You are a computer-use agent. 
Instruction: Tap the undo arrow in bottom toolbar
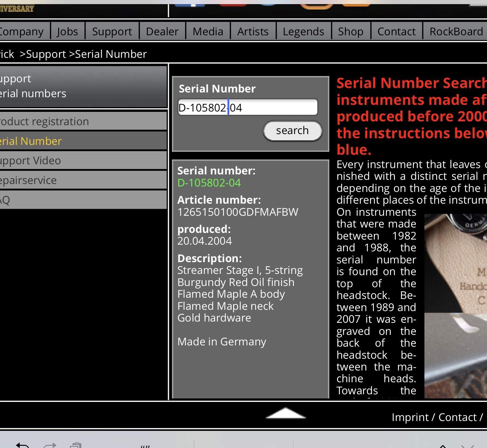[22, 445]
